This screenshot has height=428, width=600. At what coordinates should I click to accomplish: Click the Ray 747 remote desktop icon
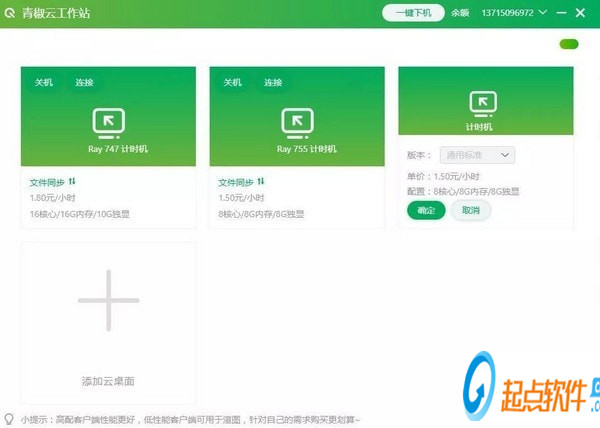click(x=109, y=123)
